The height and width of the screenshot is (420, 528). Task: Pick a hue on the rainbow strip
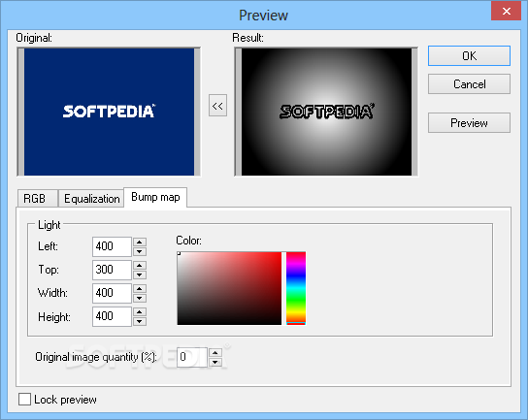click(296, 288)
